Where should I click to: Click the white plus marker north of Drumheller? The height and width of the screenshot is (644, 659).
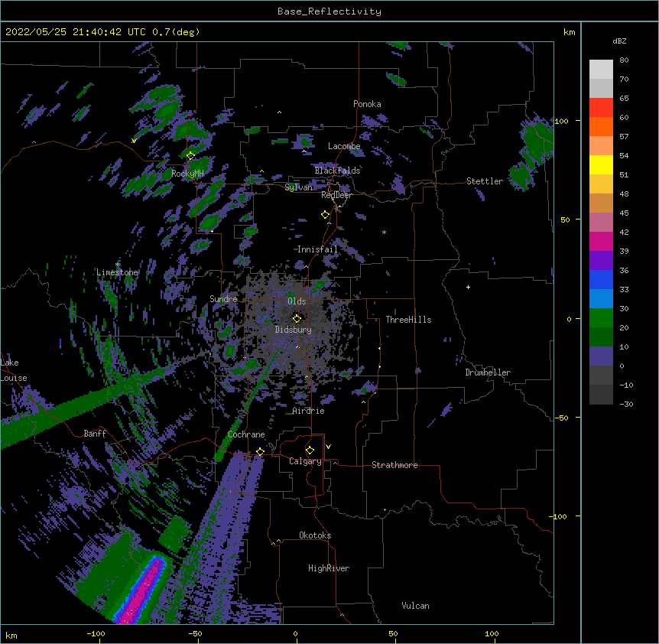pyautogui.click(x=468, y=287)
